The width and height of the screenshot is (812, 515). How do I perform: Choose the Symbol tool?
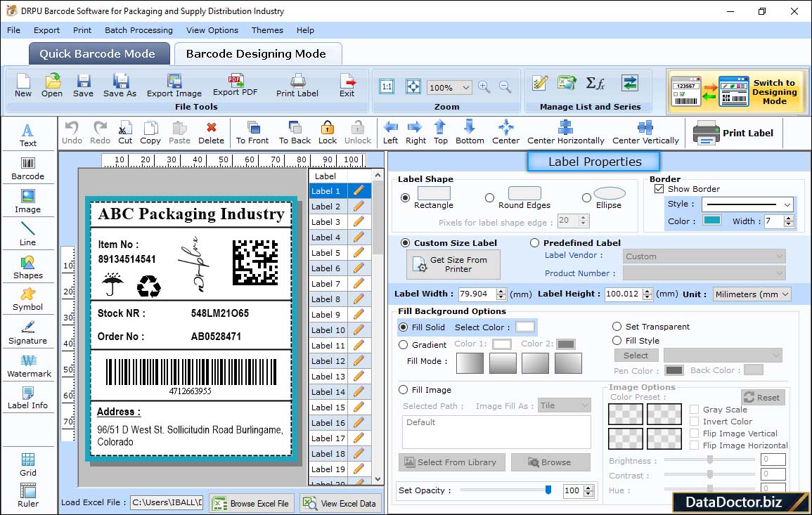tap(28, 300)
